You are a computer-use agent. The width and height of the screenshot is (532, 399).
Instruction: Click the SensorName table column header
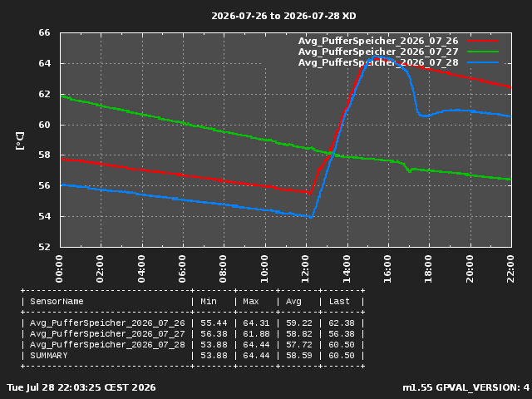[57, 301]
